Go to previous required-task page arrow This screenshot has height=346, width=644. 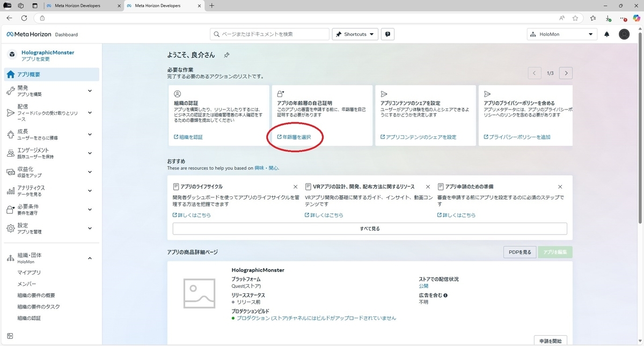[535, 73]
